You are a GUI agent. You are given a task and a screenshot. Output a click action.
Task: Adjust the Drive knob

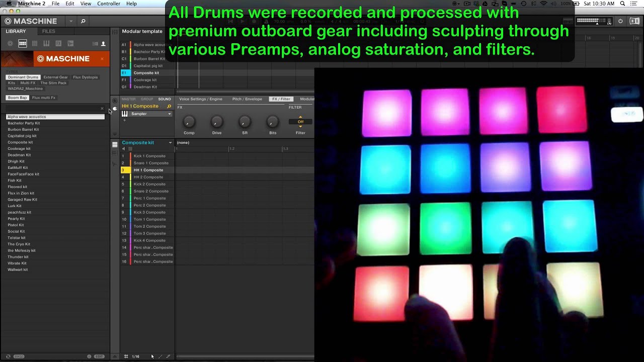(x=217, y=121)
